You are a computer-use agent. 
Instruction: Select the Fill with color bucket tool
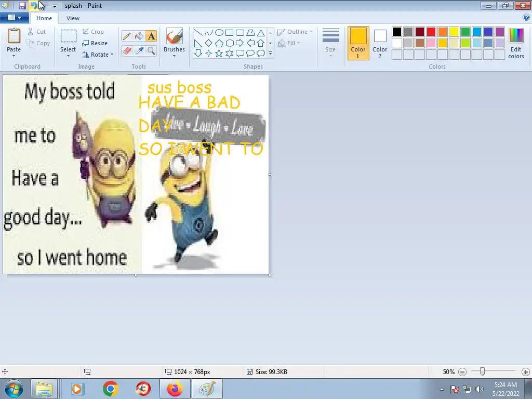coord(139,36)
